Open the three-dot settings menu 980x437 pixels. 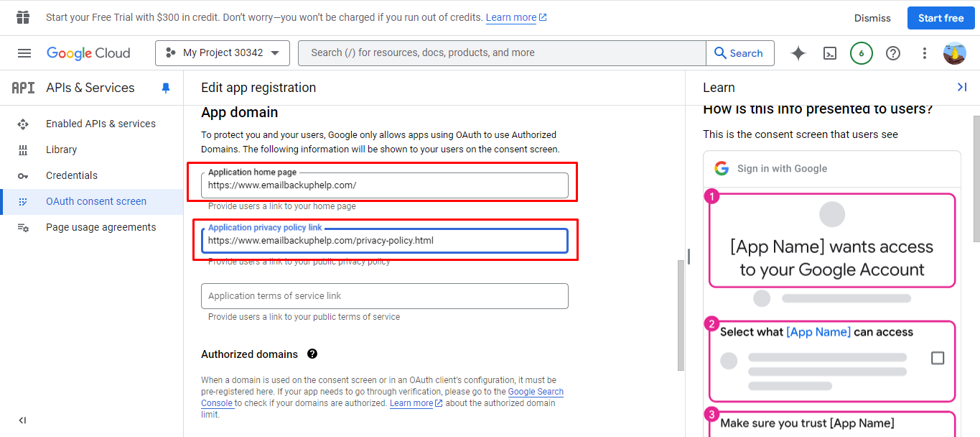pyautogui.click(x=925, y=53)
